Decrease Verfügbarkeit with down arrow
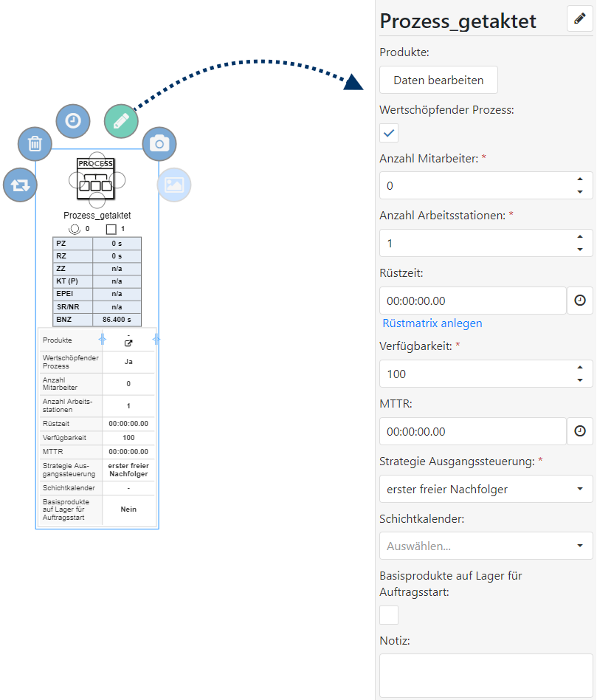The width and height of the screenshot is (597, 700). pos(580,380)
